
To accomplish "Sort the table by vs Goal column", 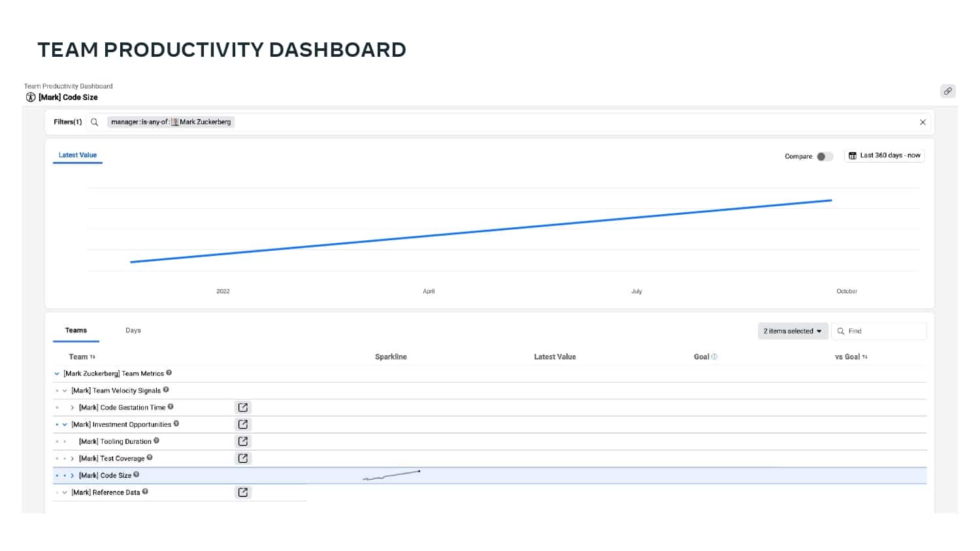I will point(851,356).
